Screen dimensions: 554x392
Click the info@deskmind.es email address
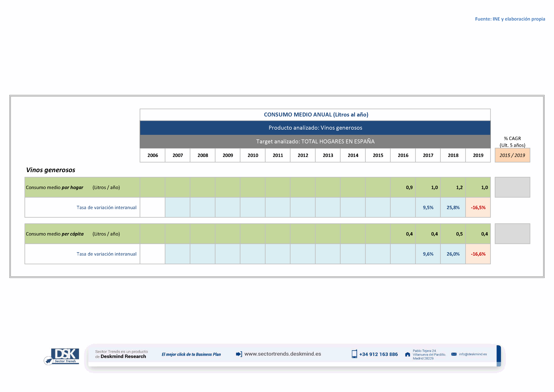pyautogui.click(x=473, y=354)
